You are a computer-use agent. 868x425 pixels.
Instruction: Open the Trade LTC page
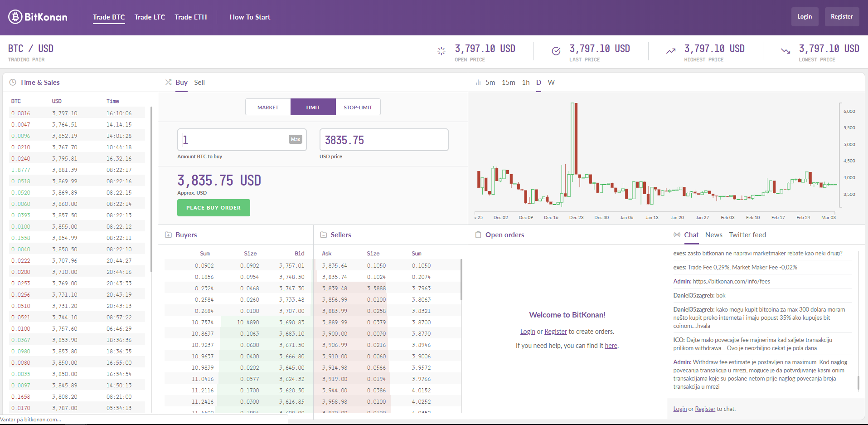click(x=150, y=17)
